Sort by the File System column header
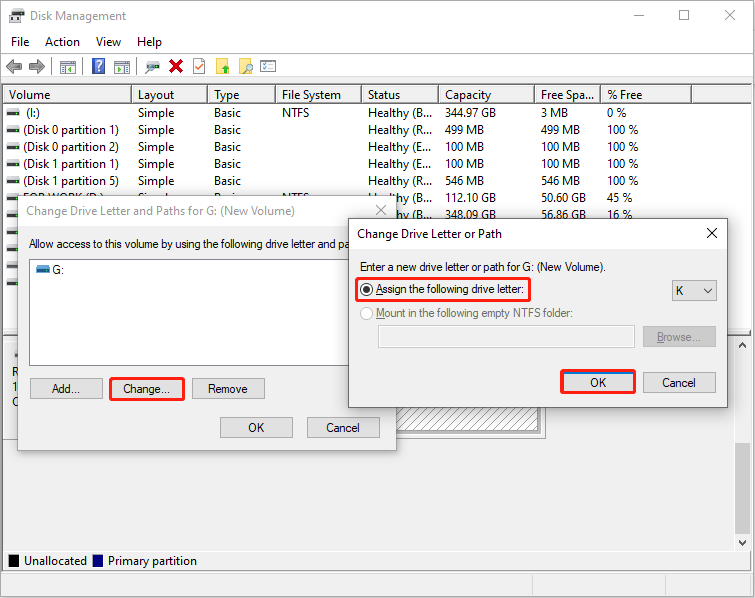This screenshot has width=755, height=598. click(x=318, y=95)
